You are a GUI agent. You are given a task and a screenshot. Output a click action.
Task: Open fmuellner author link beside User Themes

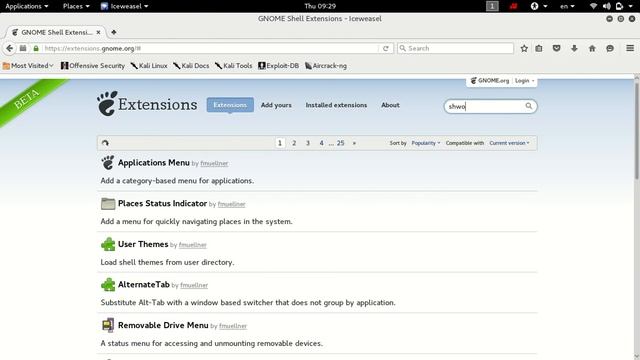click(193, 245)
